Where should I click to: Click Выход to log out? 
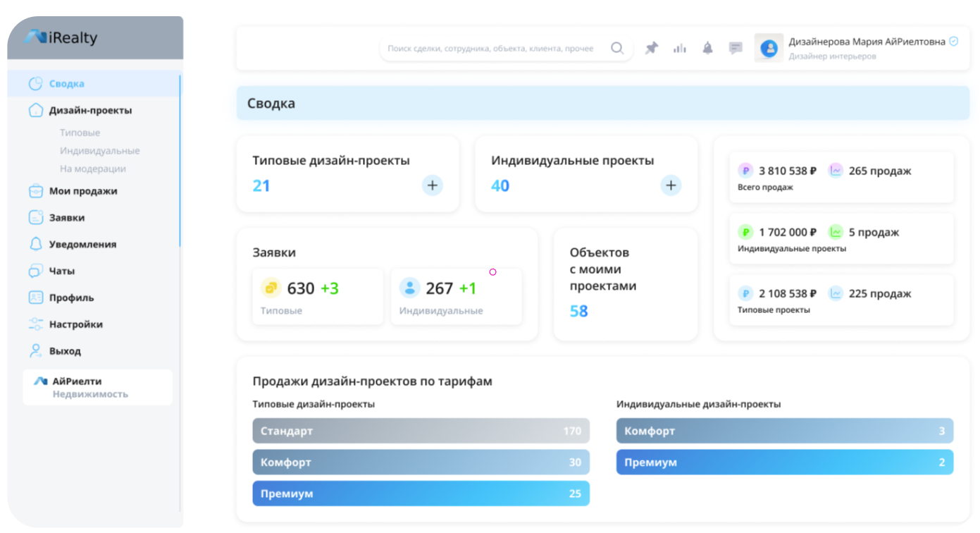tap(65, 351)
